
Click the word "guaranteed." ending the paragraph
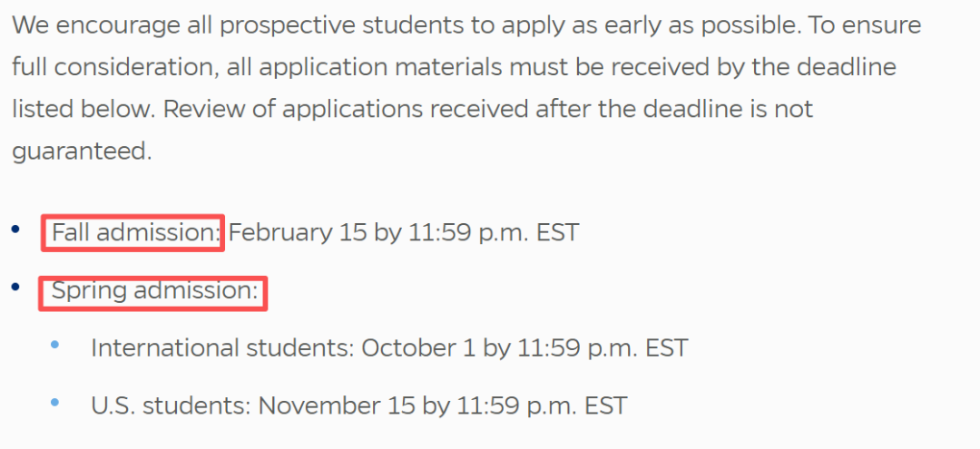82,151
